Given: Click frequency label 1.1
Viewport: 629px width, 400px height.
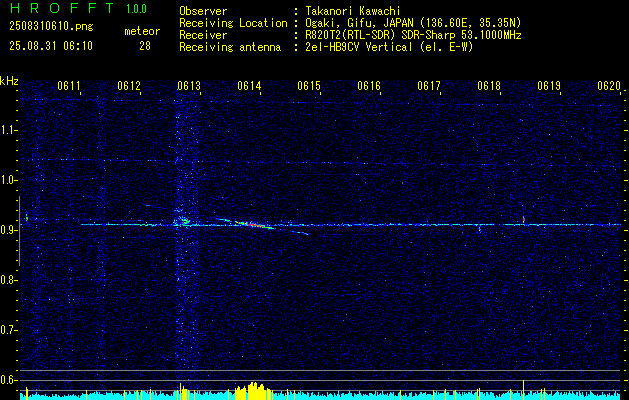Looking at the screenshot, I should 8,130.
